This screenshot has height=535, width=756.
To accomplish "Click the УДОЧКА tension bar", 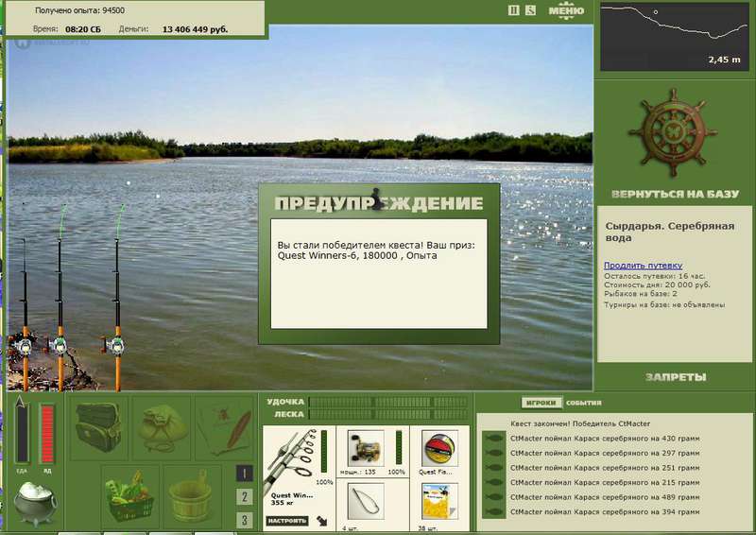I will (388, 402).
